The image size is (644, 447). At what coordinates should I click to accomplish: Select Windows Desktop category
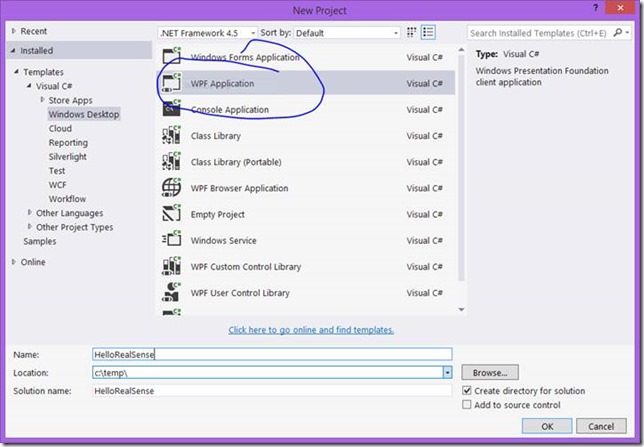[x=84, y=114]
